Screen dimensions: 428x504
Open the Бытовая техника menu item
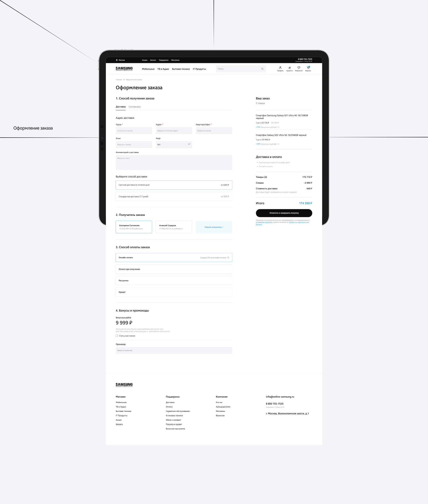[x=181, y=69]
